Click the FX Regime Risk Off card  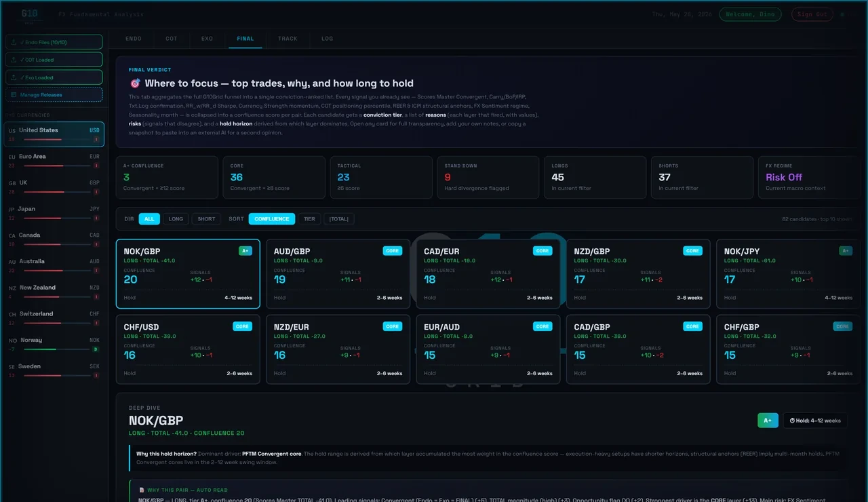pyautogui.click(x=809, y=178)
